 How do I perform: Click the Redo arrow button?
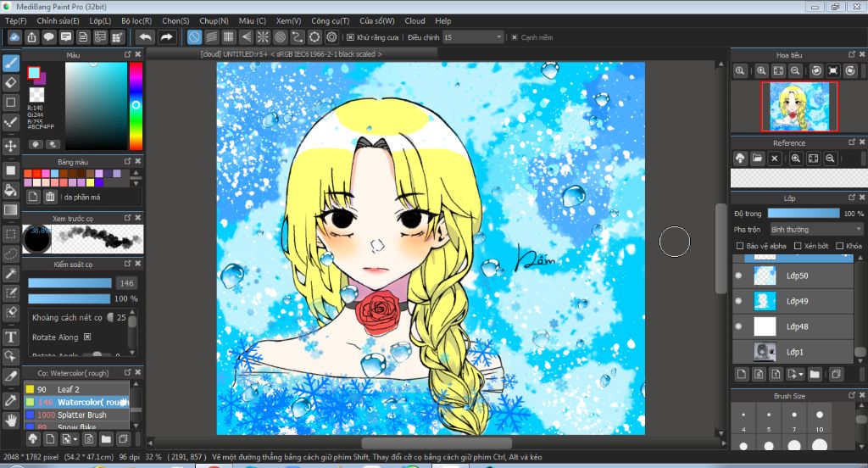pos(166,37)
